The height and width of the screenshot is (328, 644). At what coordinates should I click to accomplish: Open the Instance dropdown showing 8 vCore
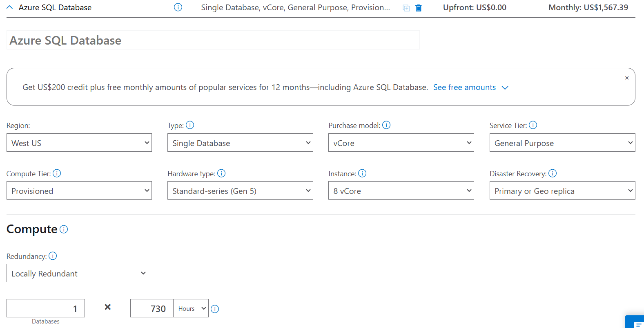[x=401, y=191]
